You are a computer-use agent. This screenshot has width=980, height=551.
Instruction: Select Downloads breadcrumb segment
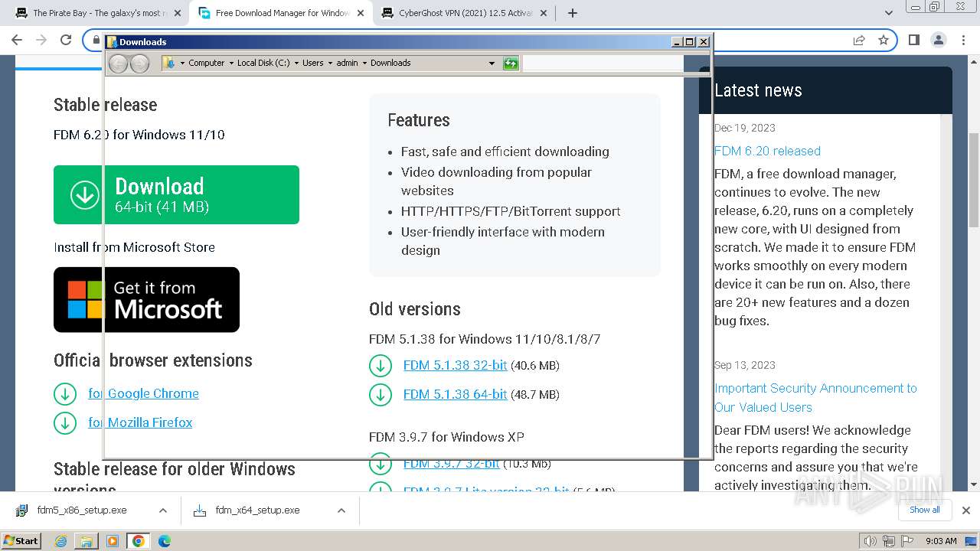[390, 64]
